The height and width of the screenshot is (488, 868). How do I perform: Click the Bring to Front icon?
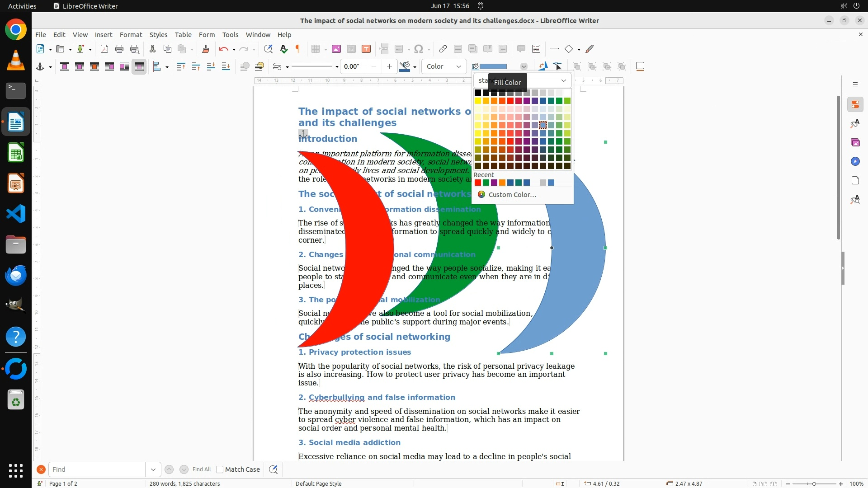pos(181,66)
